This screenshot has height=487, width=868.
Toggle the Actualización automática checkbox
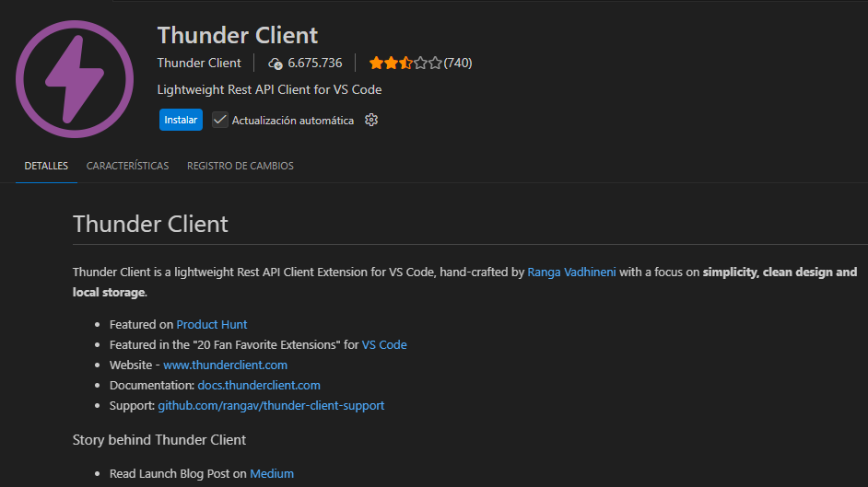(219, 120)
